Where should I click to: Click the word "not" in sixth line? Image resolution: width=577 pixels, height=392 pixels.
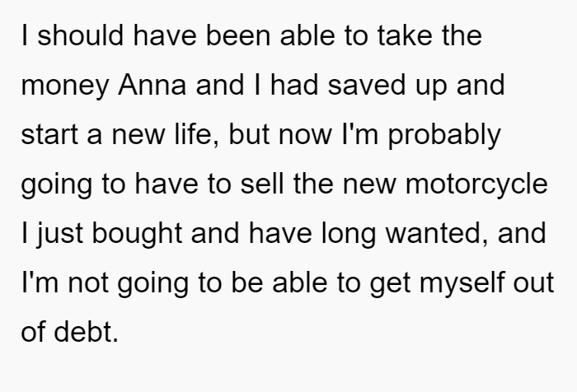pyautogui.click(x=88, y=284)
